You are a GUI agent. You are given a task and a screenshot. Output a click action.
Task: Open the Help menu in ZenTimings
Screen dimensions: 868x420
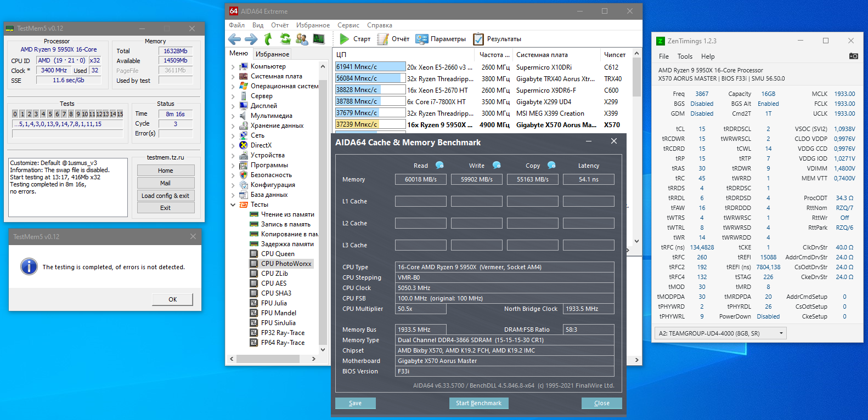pyautogui.click(x=708, y=56)
